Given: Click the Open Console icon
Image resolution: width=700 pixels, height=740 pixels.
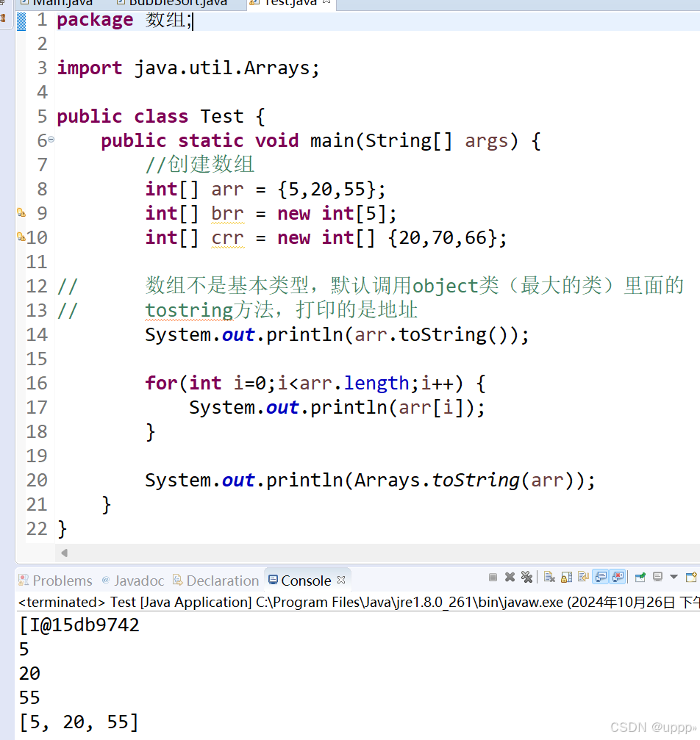Looking at the screenshot, I should pos(691,577).
